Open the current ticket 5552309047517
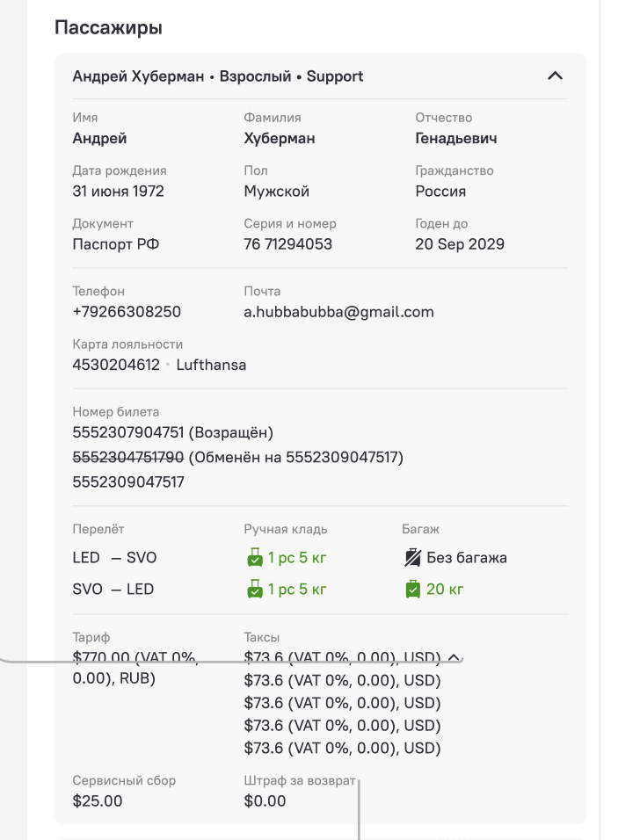The width and height of the screenshot is (640, 840). click(x=128, y=482)
